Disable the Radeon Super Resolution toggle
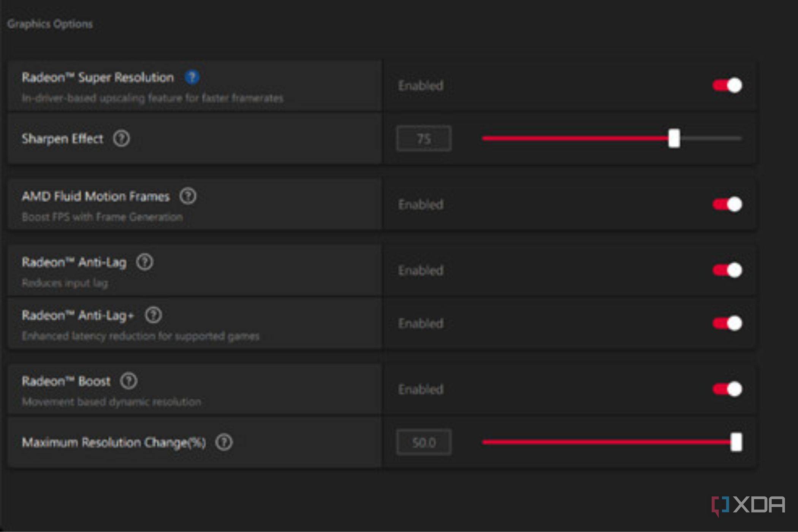Screen dimensions: 798x532 click(x=727, y=85)
